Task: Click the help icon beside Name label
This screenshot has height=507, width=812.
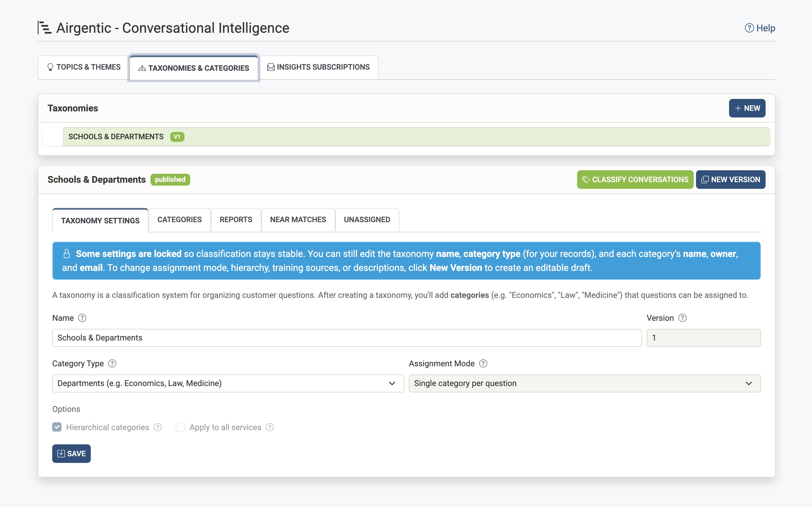Action: click(82, 318)
